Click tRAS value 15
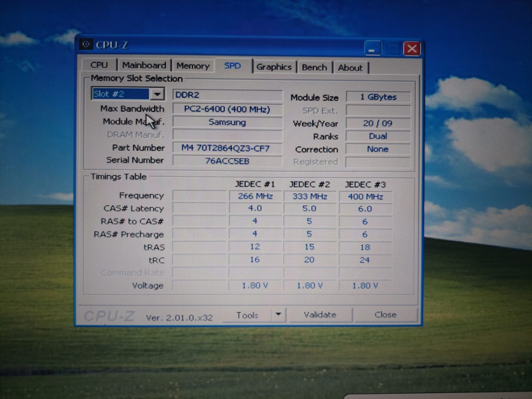Image resolution: width=532 pixels, height=399 pixels. [310, 247]
